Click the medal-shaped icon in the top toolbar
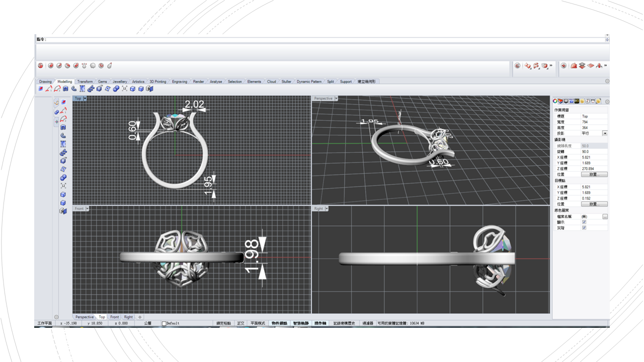This screenshot has width=644, height=362. pos(84,65)
